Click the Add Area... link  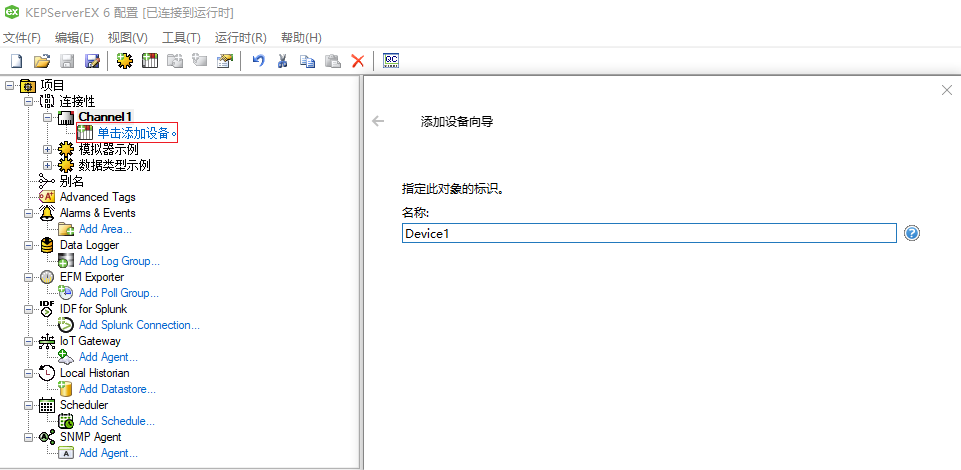pos(105,229)
